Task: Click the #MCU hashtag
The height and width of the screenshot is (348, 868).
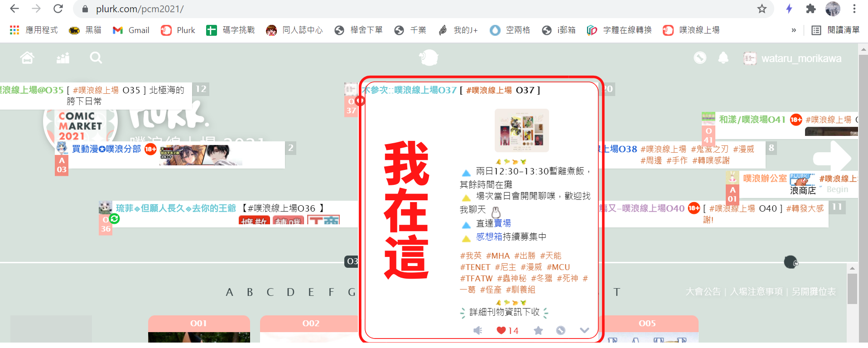Action: [x=558, y=267]
